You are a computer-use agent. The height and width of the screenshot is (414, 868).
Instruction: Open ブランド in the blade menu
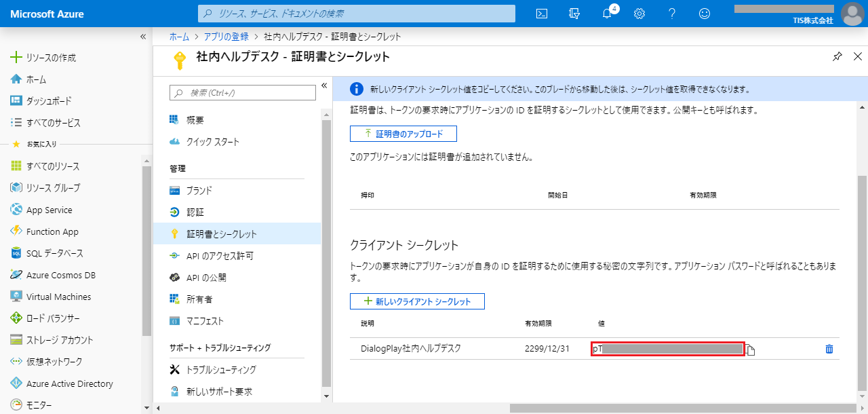(x=191, y=191)
